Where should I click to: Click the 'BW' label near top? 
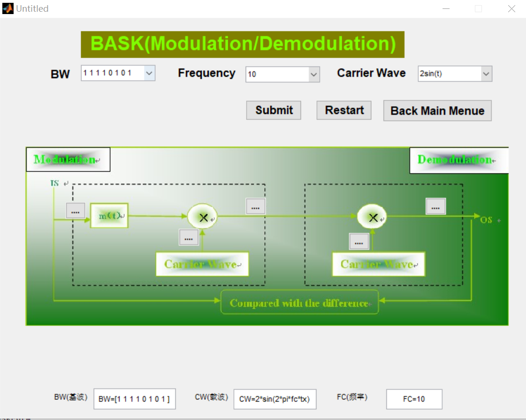(60, 74)
